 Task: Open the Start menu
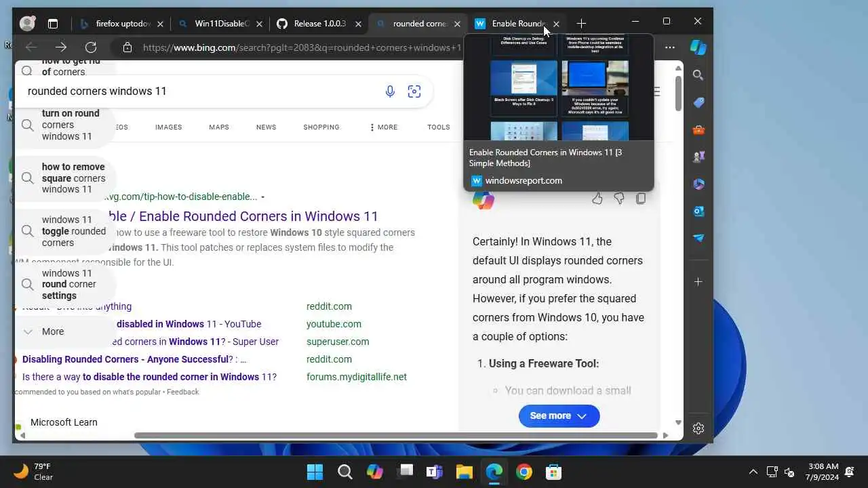pos(315,472)
